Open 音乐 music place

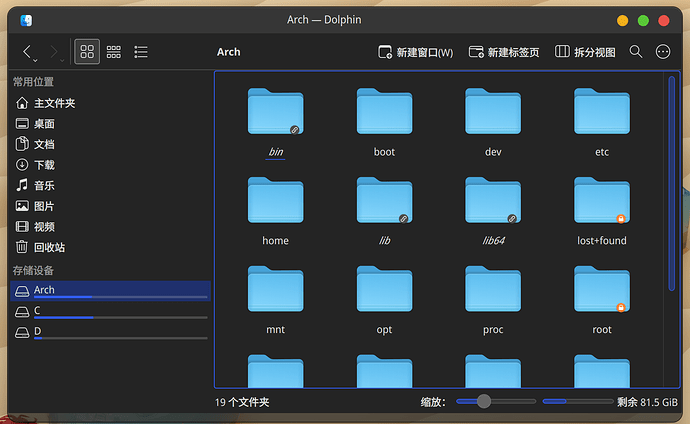tap(110, 186)
